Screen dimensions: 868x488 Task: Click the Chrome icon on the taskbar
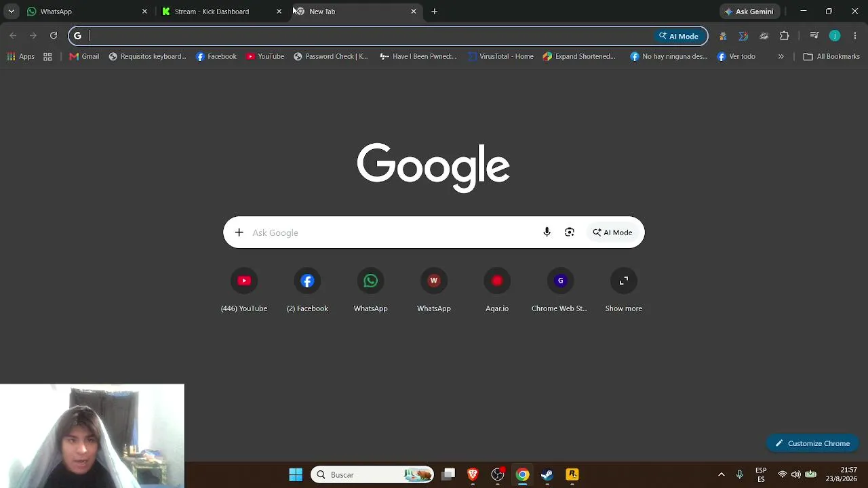click(x=522, y=474)
